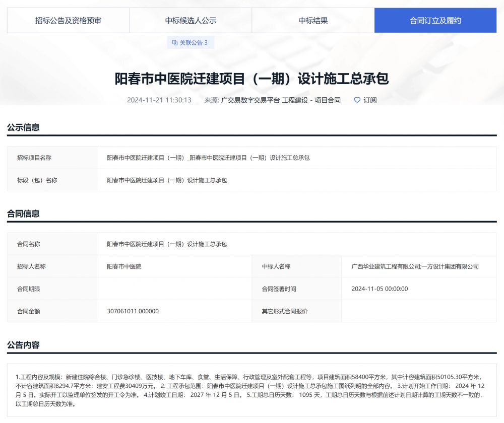Click the 合同名称 value cell
Screen dimensions: 504x423
tap(297, 244)
